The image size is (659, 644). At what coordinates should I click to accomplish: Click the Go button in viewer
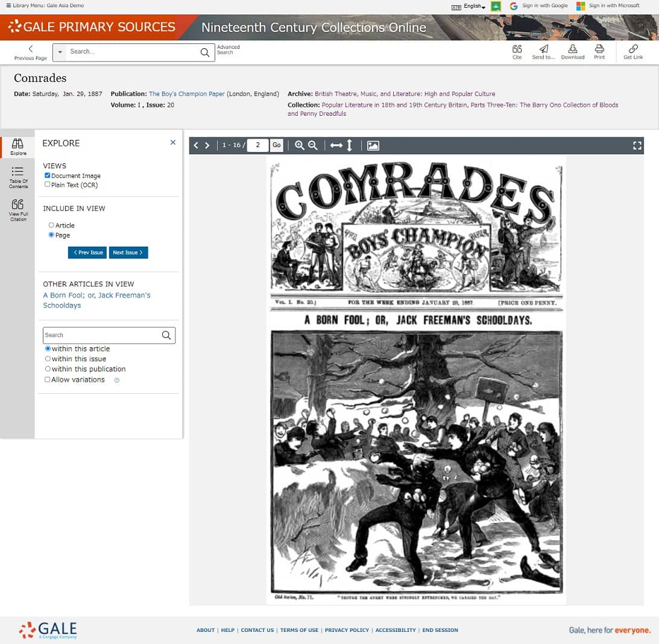click(x=276, y=145)
